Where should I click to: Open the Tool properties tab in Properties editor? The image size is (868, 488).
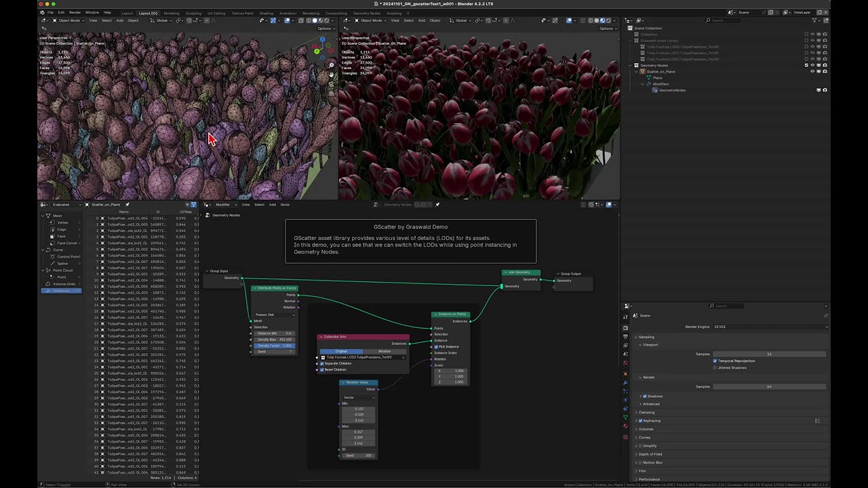(x=625, y=317)
